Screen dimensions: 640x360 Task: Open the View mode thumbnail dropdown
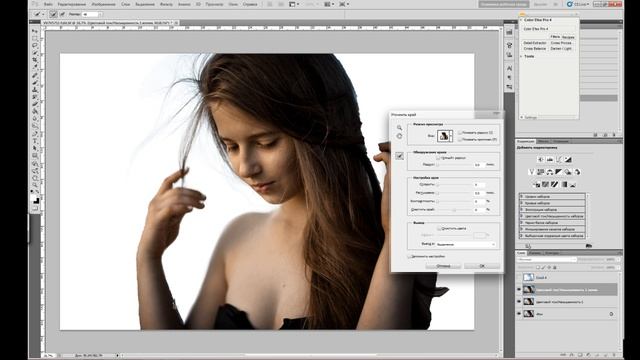coord(445,136)
